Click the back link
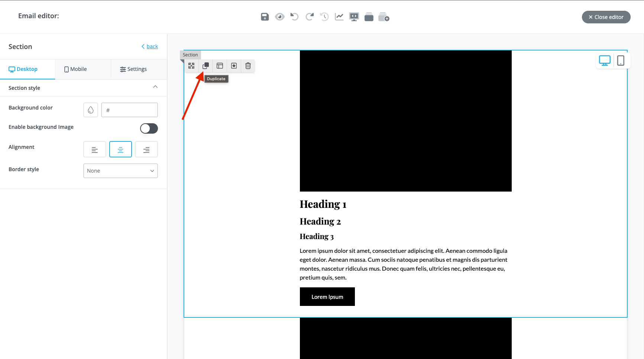644x359 pixels. click(150, 46)
